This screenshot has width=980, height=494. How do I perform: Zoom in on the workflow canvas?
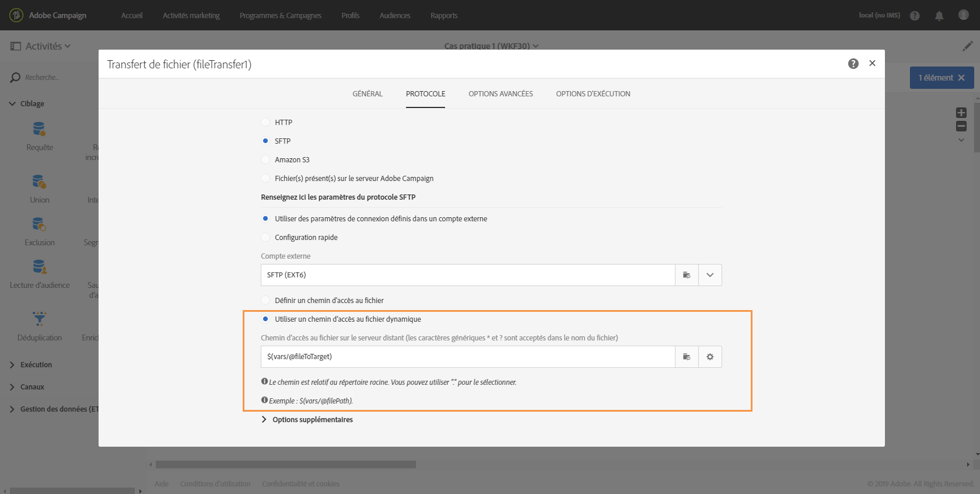(x=961, y=113)
